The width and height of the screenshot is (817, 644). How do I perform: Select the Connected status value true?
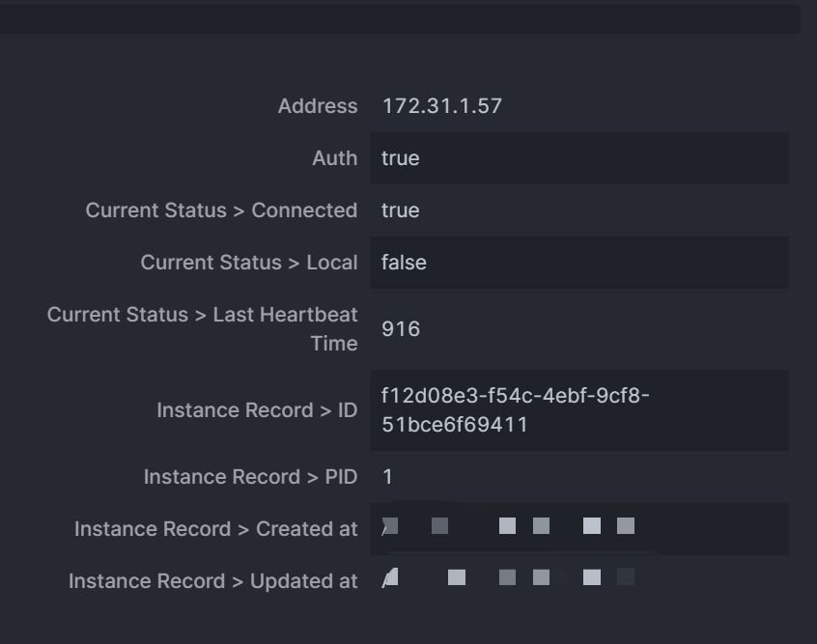[400, 210]
